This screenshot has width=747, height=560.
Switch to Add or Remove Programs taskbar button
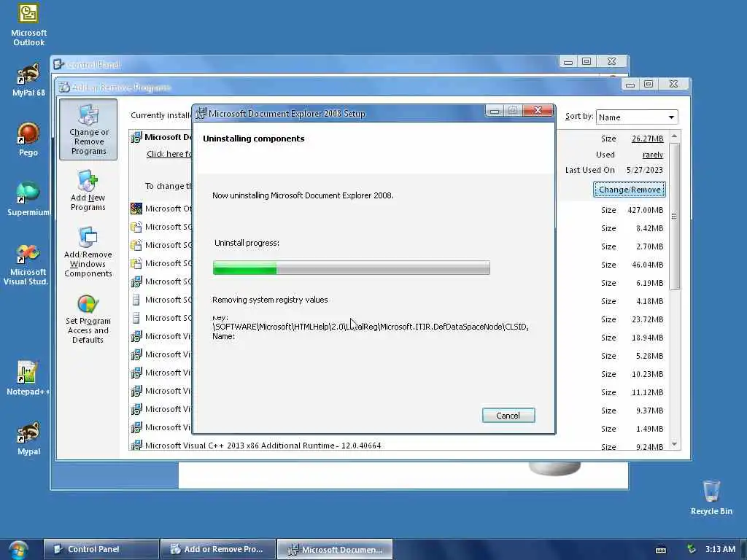coord(218,549)
